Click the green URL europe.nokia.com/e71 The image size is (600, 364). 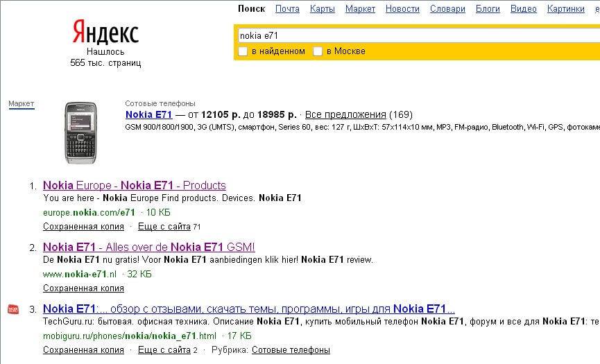point(89,213)
